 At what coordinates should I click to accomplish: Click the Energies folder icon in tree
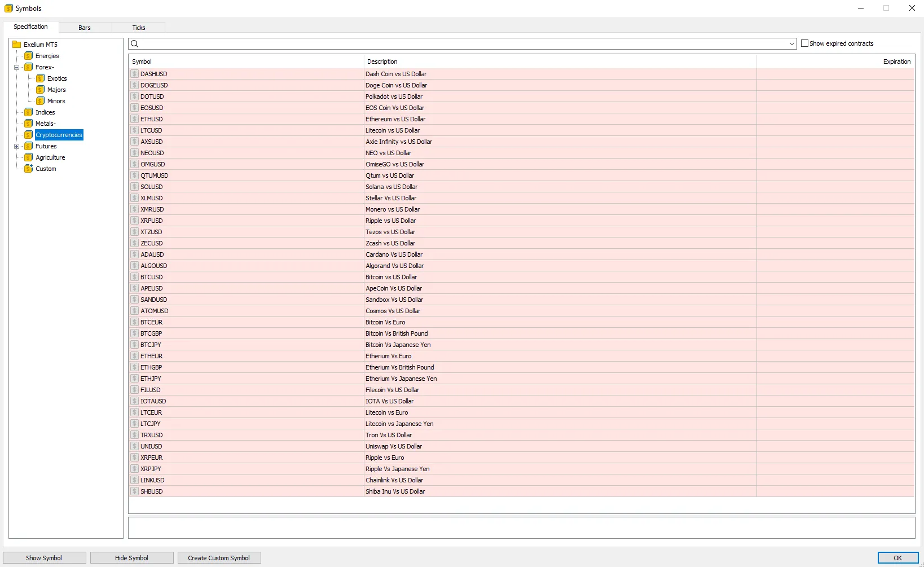tap(28, 56)
